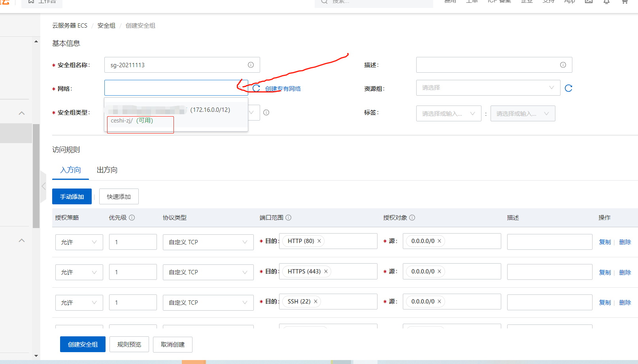Click the 快速添加 button
This screenshot has width=638, height=364.
[x=119, y=196]
